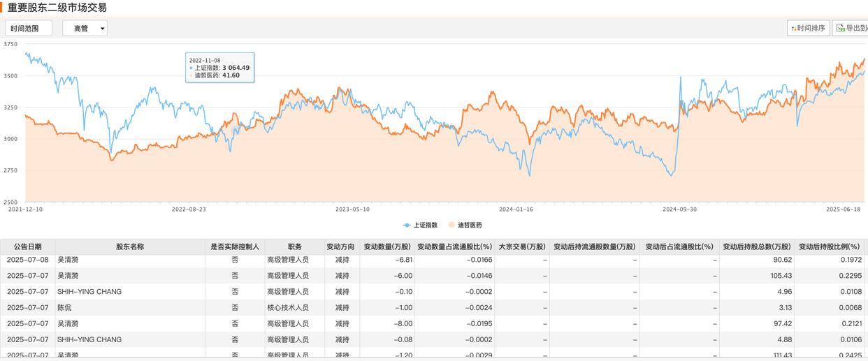This screenshot has height=361, width=868.
Task: Click the 时间范围 button
Action: [x=30, y=28]
